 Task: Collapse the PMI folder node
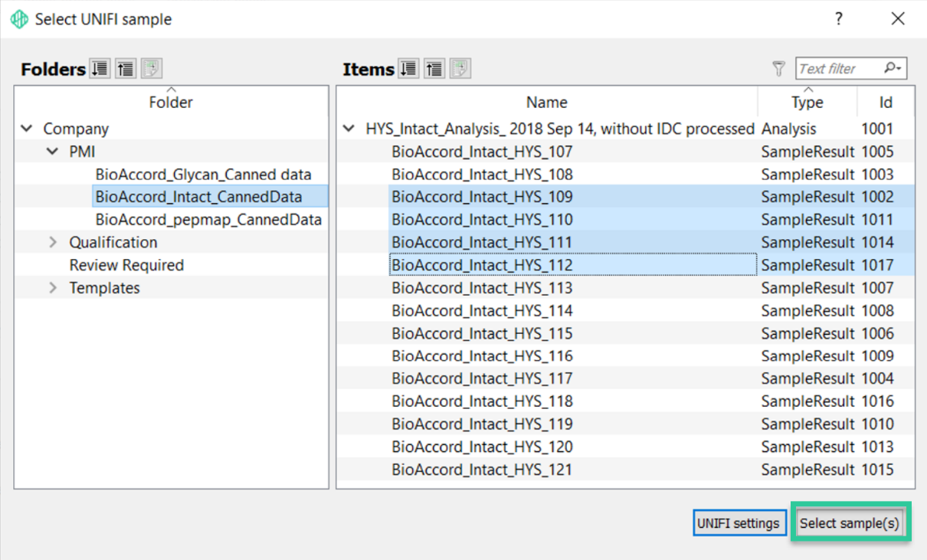(x=53, y=152)
